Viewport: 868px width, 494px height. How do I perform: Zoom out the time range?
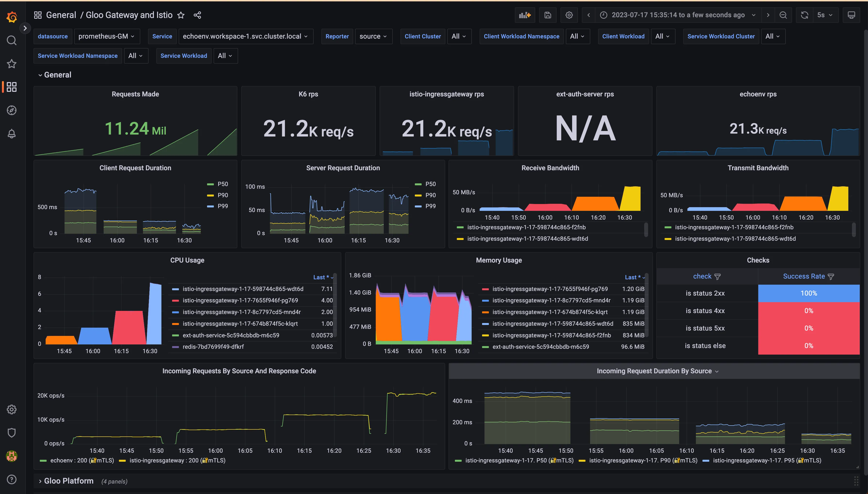coord(783,15)
